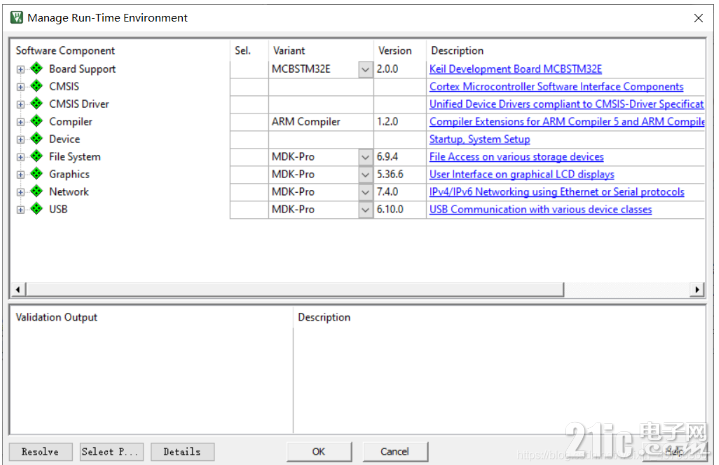Click the Resolve button
This screenshot has width=719, height=465.
40,452
